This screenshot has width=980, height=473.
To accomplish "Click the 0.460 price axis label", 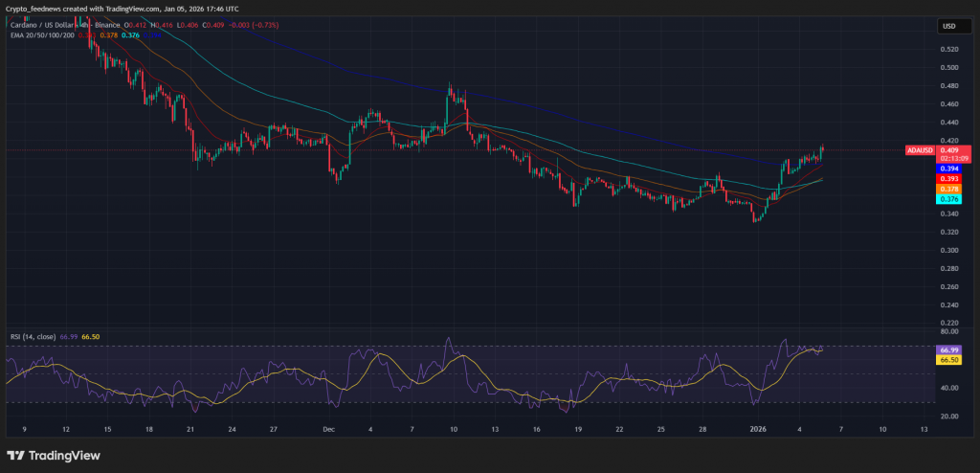I will pos(948,103).
